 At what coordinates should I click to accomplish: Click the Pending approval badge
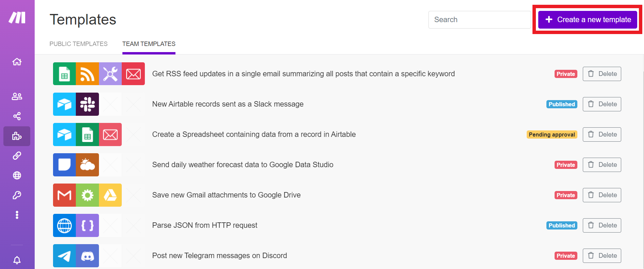[552, 134]
